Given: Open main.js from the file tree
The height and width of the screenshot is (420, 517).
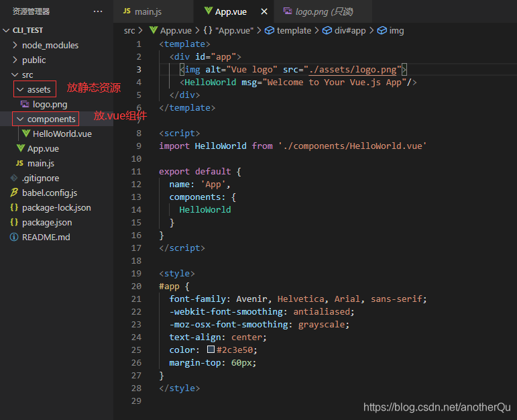Looking at the screenshot, I should pos(41,163).
